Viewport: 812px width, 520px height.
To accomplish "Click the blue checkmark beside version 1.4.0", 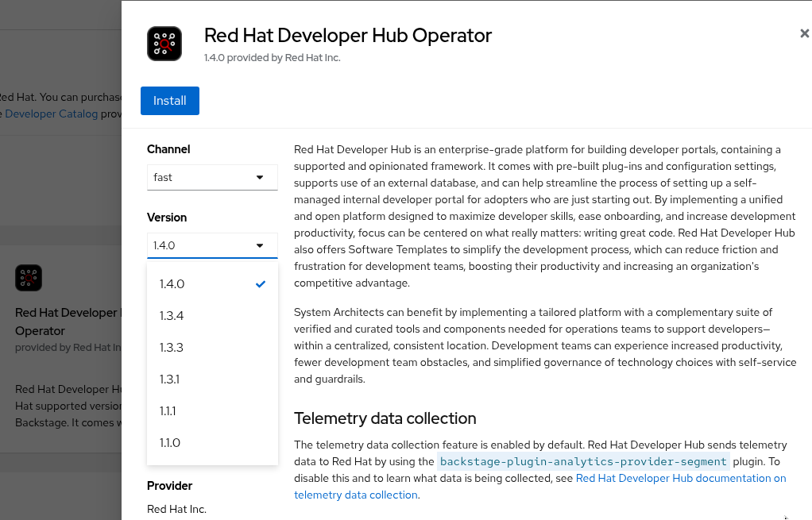I will coord(261,284).
